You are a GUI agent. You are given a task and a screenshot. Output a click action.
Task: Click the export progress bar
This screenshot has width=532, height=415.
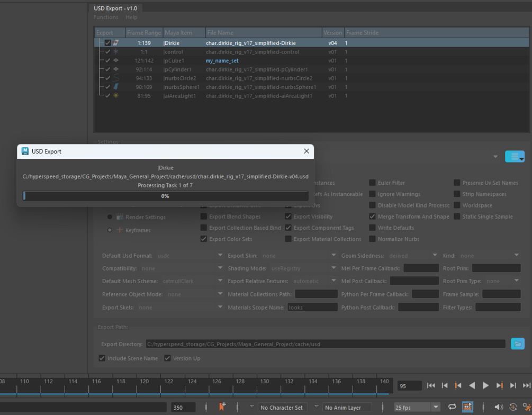click(166, 196)
